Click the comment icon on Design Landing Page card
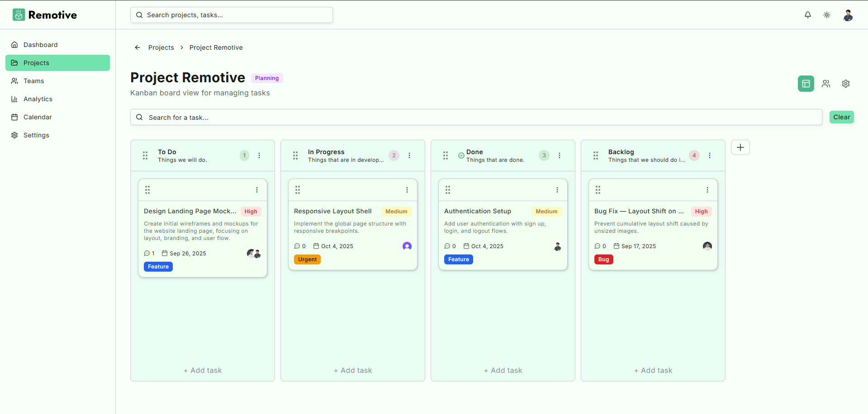Screen dimensions: 868x414 tap(147, 254)
